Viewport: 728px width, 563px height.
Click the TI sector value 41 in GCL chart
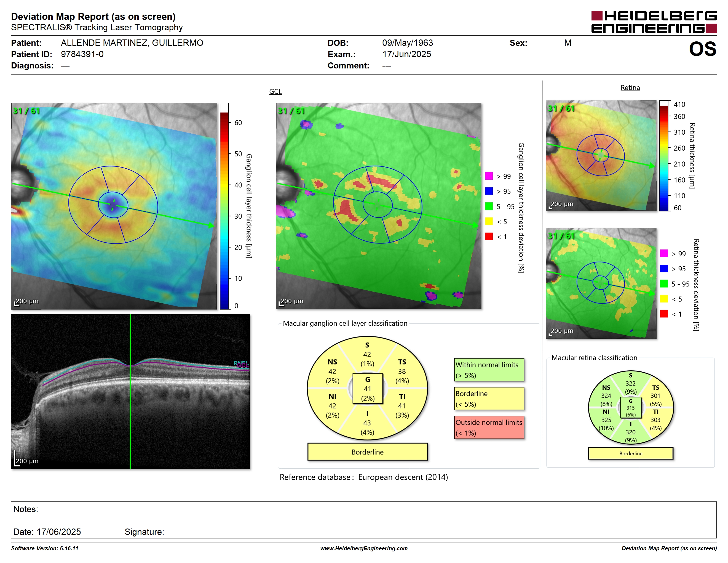coord(402,406)
